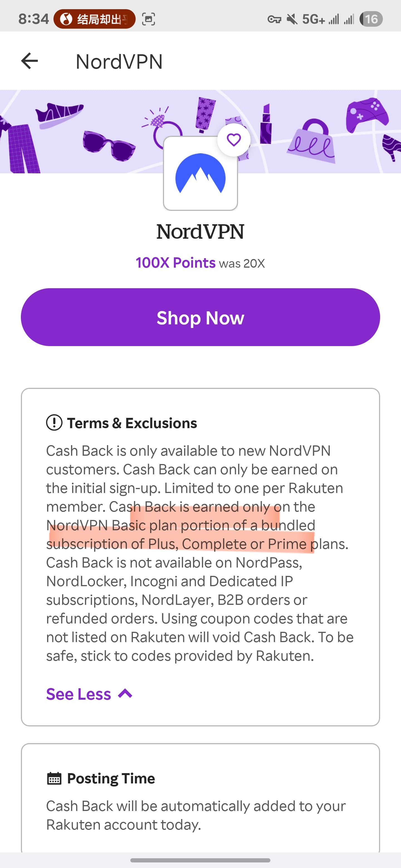Tap the NordVPN page title in header
Image resolution: width=401 pixels, height=868 pixels.
coord(119,62)
